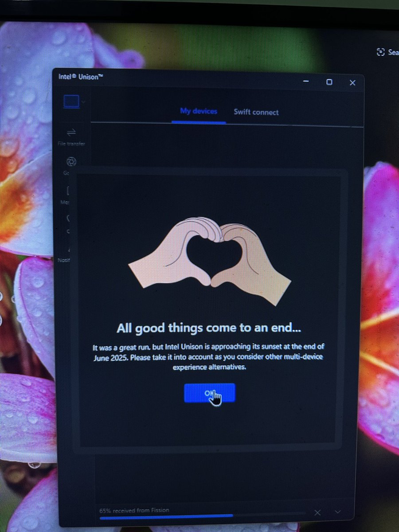The height and width of the screenshot is (532, 399).
Task: Click the Intel Unison sunset message paragraph
Action: (208, 356)
